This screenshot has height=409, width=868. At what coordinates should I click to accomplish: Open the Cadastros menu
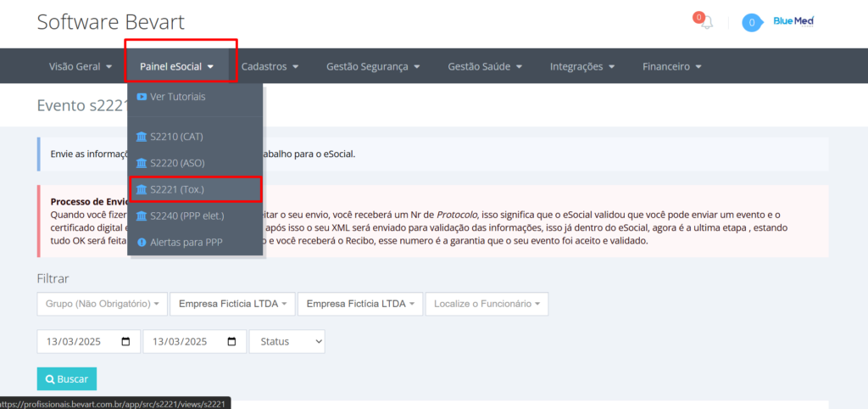270,66
